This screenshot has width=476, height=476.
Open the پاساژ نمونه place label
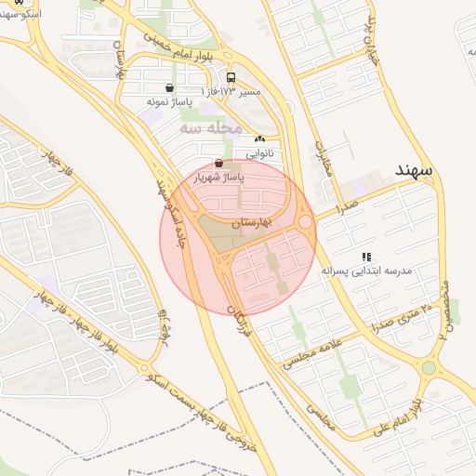[x=169, y=101]
